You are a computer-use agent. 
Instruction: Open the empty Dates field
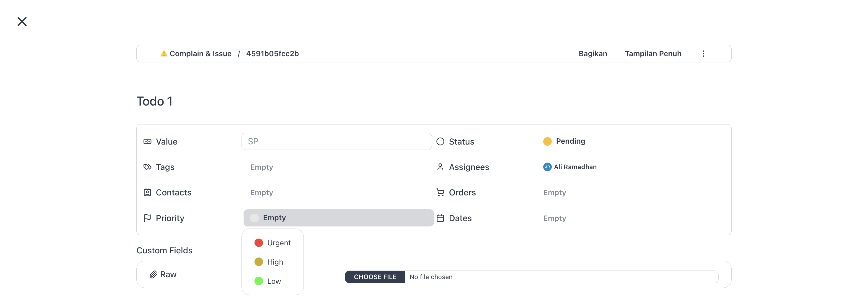(554, 218)
